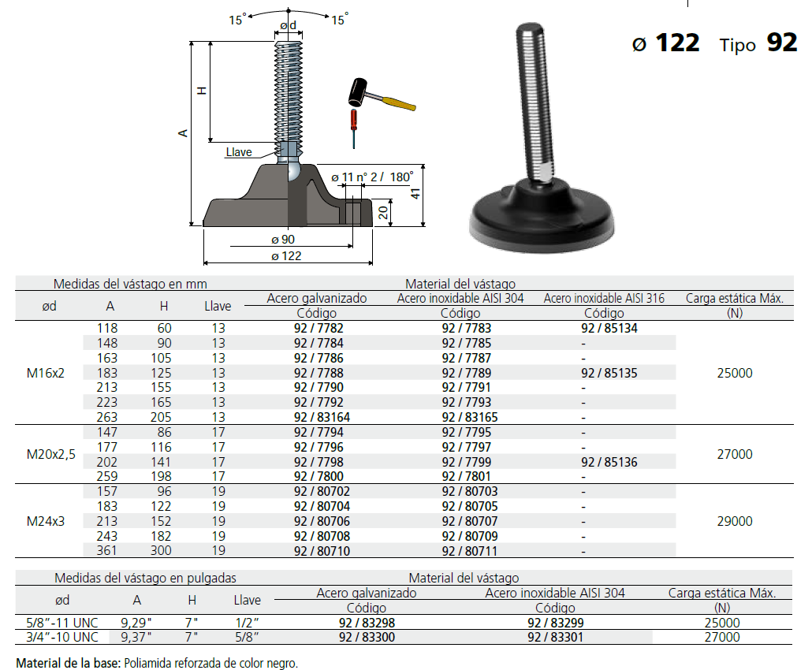
Task: Open product code 92 / 85136
Action: (x=609, y=462)
